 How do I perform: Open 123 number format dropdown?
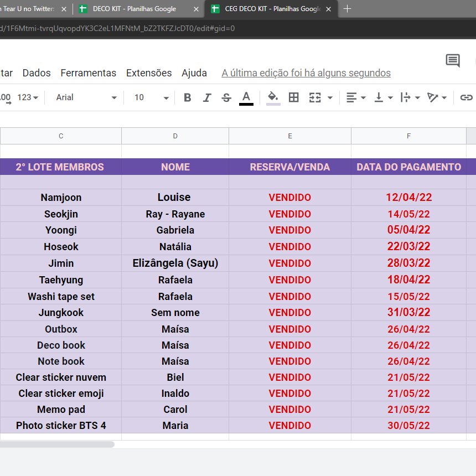pos(27,97)
